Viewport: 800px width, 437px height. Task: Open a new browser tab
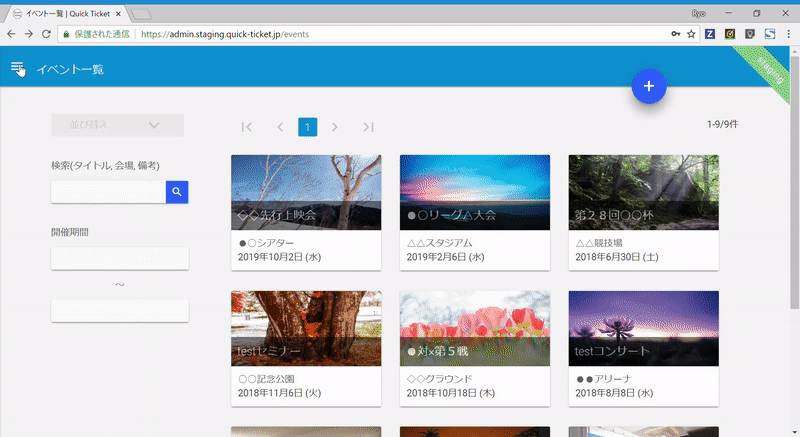141,14
